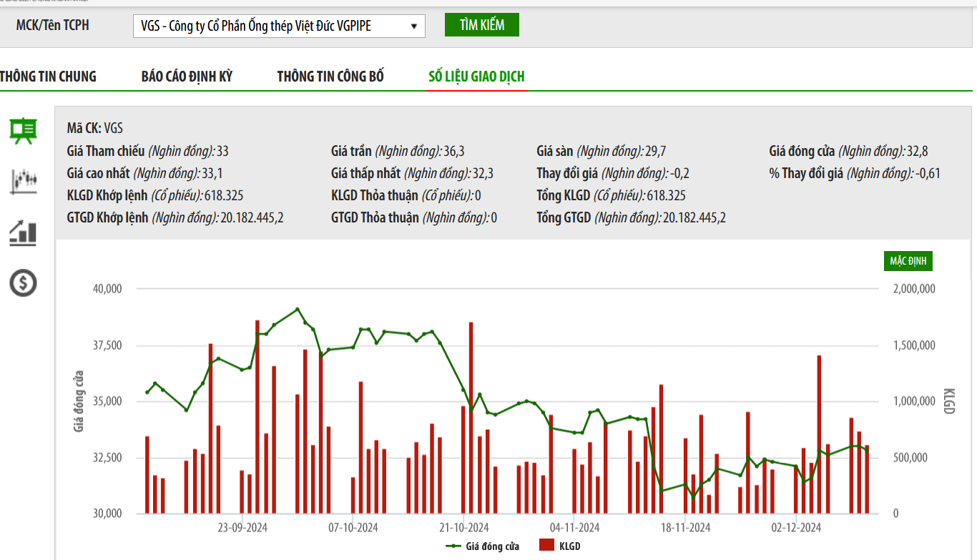Open the BÁO CÁO ĐỊNH KỲ tab
Viewport: 977px width, 560px height.
pyautogui.click(x=187, y=77)
